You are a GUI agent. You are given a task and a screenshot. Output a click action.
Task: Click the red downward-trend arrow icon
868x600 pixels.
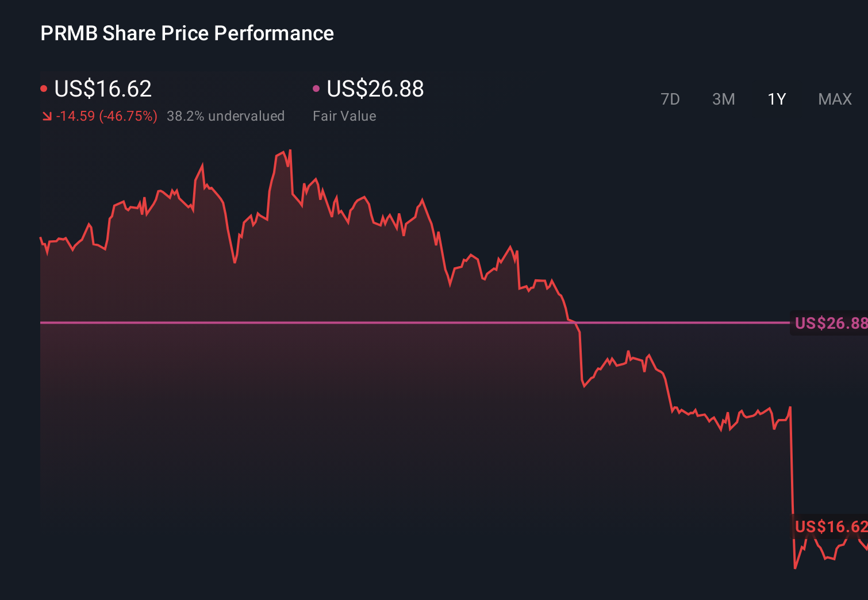click(x=48, y=116)
